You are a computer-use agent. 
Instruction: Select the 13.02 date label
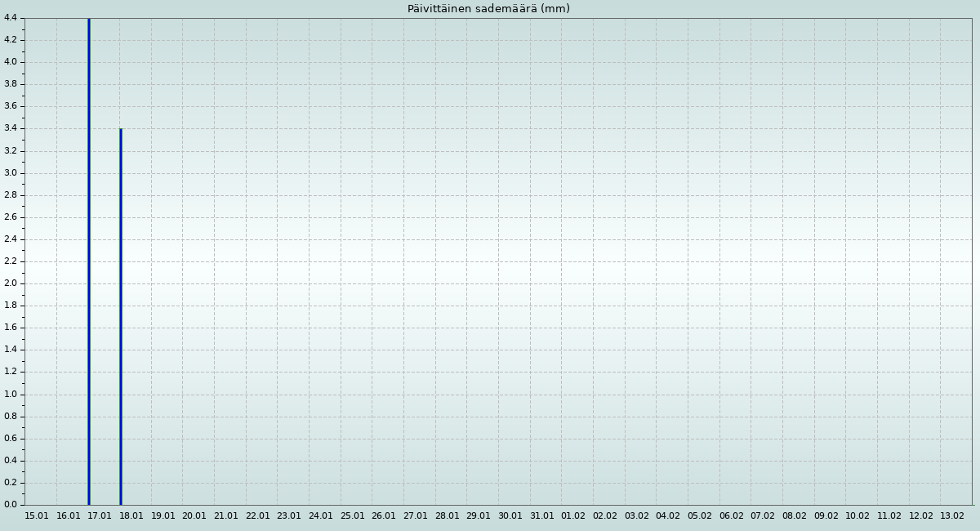click(952, 516)
